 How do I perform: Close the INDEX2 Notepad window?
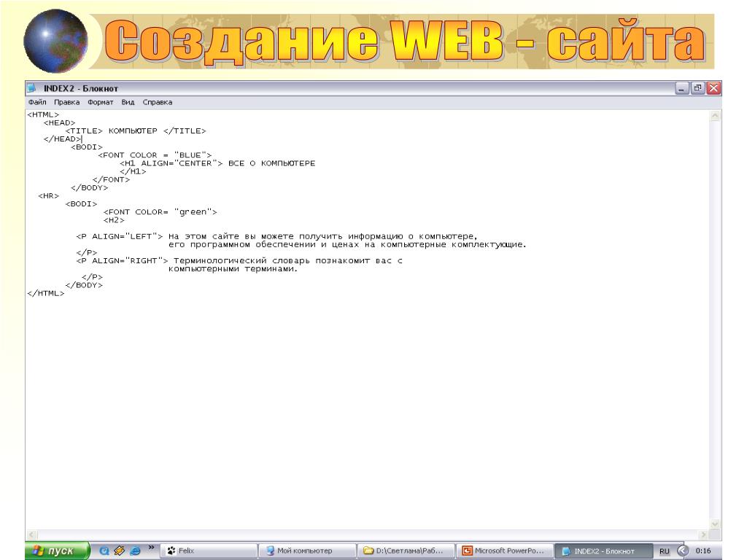click(x=713, y=88)
